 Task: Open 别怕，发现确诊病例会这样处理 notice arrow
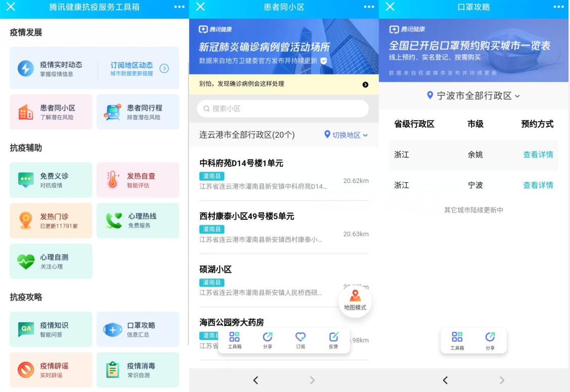[365, 85]
